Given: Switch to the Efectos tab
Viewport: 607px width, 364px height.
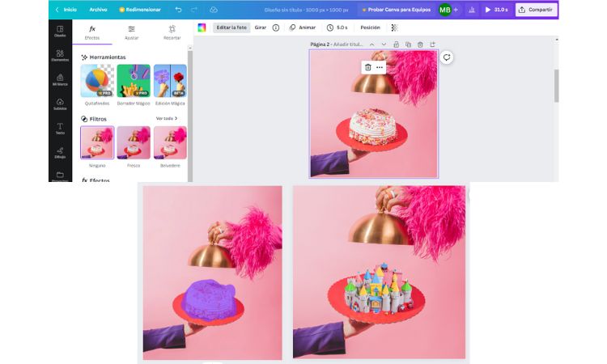Looking at the screenshot, I should [x=92, y=32].
